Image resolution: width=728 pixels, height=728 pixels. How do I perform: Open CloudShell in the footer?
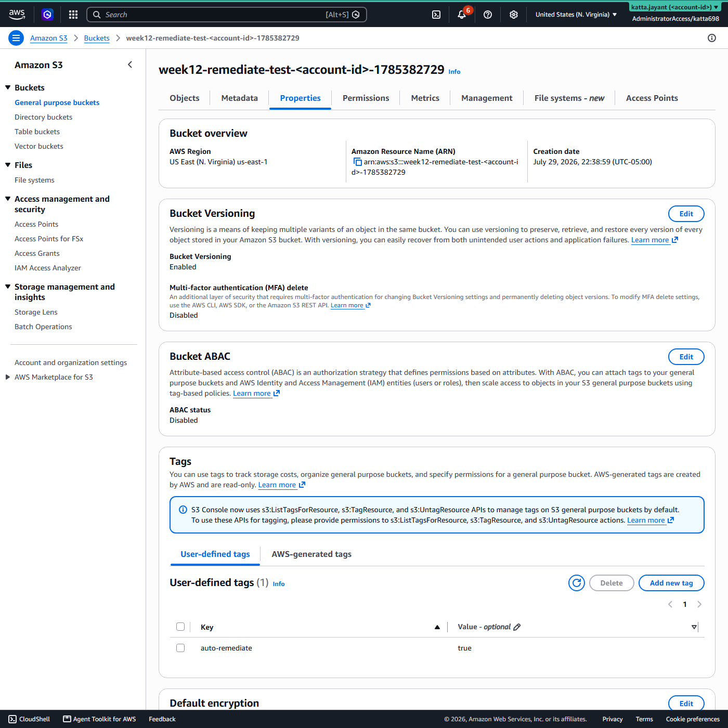pyautogui.click(x=29, y=719)
